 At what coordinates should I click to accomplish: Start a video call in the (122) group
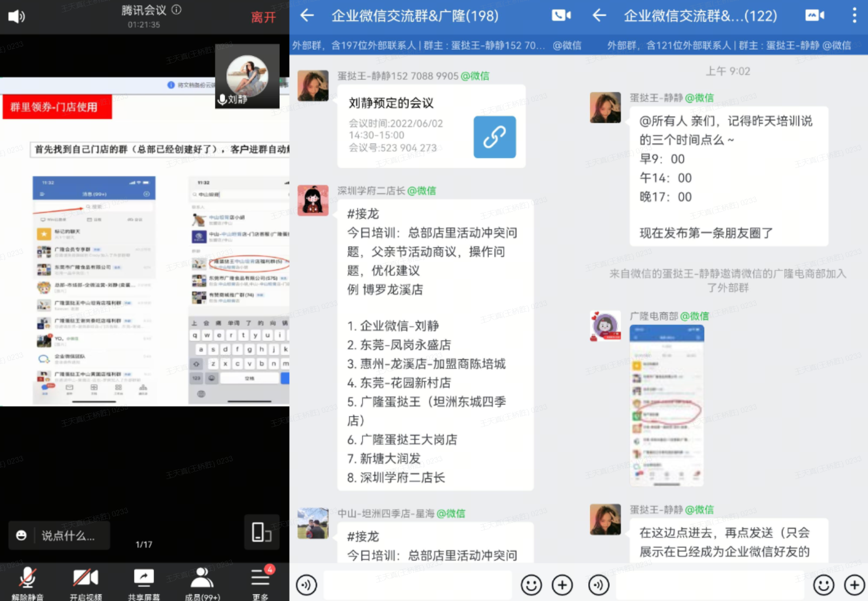tap(815, 16)
